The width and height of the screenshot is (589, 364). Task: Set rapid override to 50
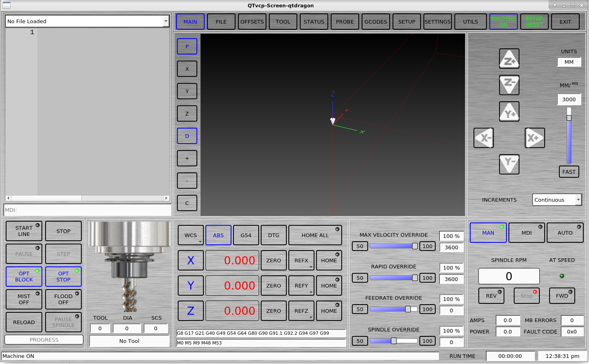click(360, 278)
